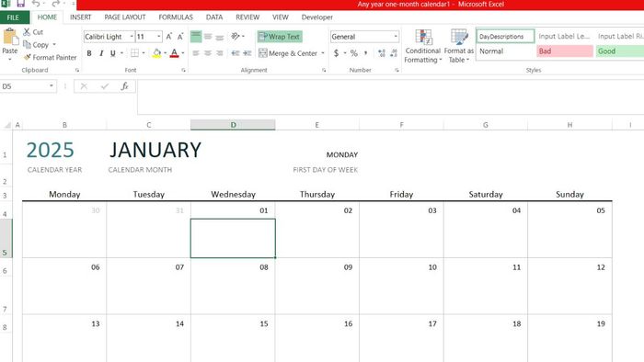Expand the Copy dropdown arrow
The height and width of the screenshot is (362, 644).
tap(53, 44)
